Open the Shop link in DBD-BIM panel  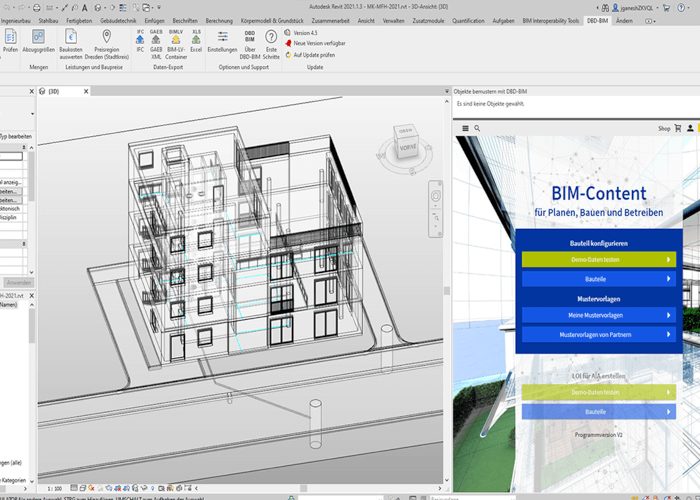point(664,129)
